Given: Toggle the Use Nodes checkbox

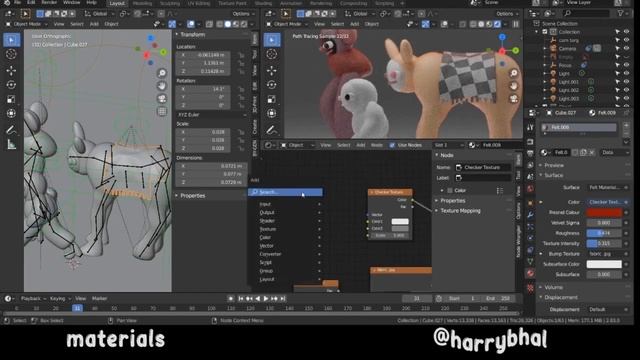Looking at the screenshot, I should pyautogui.click(x=392, y=145).
